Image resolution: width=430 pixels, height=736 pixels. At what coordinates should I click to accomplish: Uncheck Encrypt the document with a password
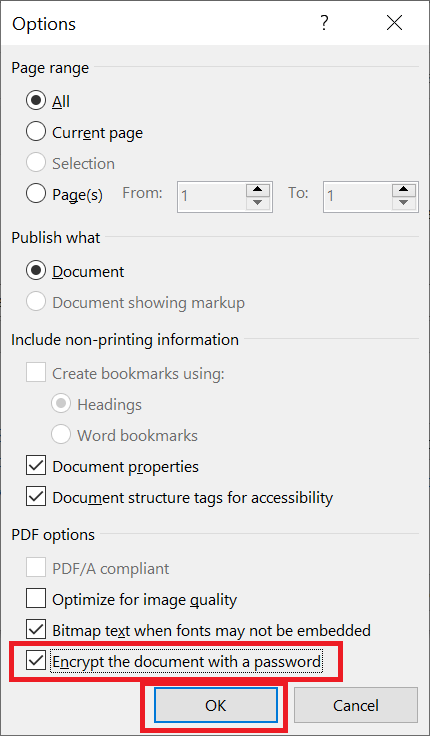36,661
